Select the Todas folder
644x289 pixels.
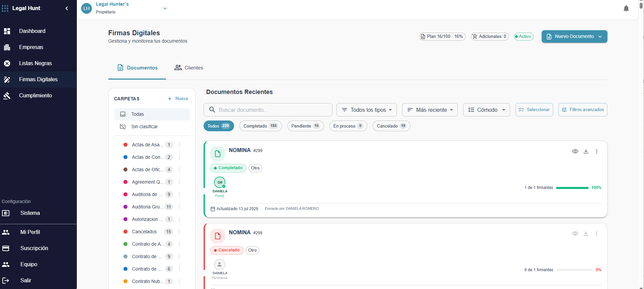coord(152,114)
